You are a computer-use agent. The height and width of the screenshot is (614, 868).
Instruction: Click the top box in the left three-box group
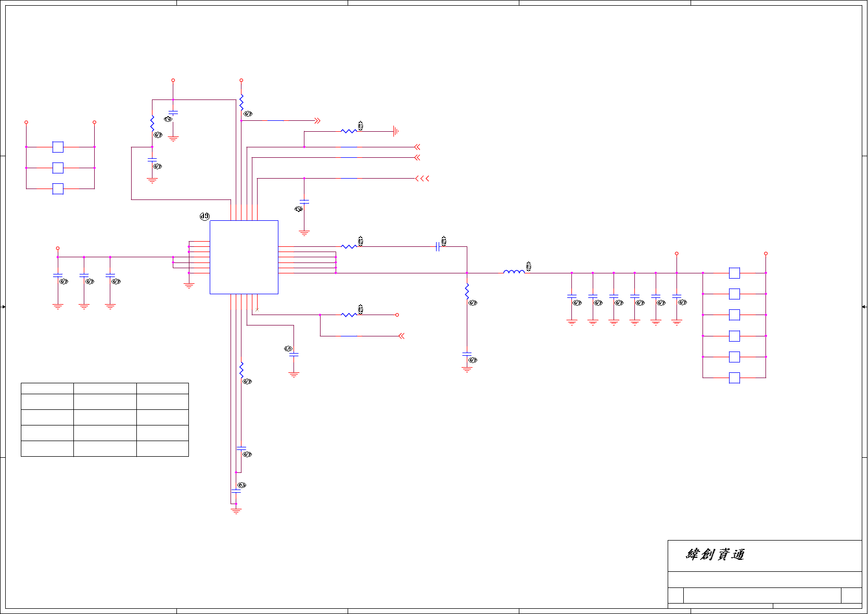point(58,147)
